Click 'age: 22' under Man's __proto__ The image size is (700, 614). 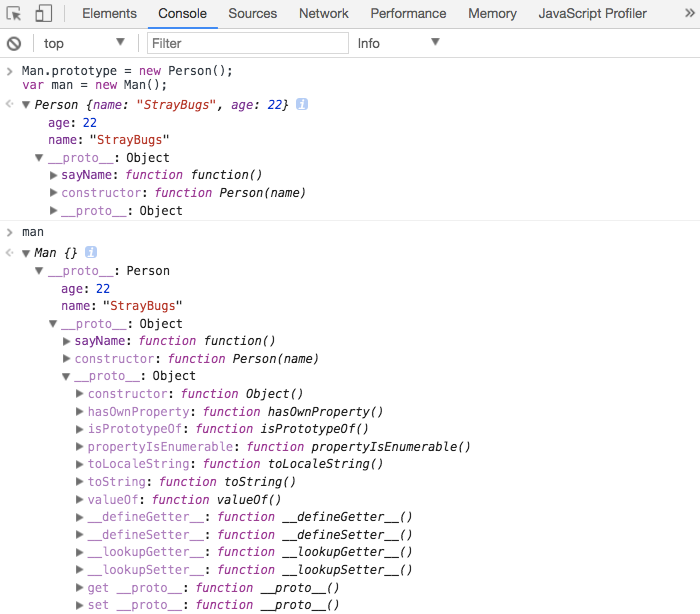pos(85,288)
